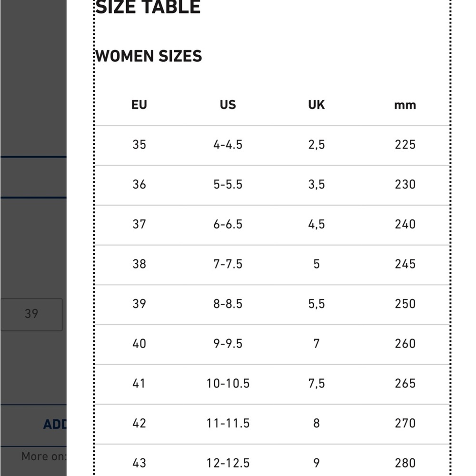
Task: Click the UK column header
Action: 316,105
